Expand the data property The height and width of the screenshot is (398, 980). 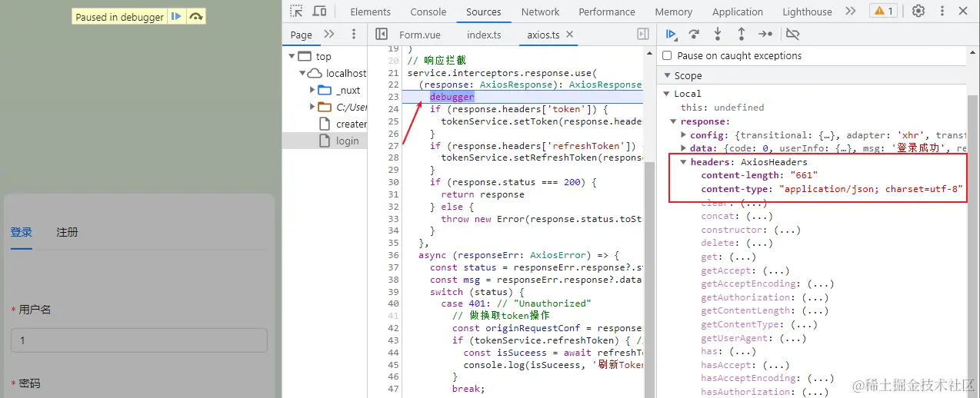(x=684, y=148)
